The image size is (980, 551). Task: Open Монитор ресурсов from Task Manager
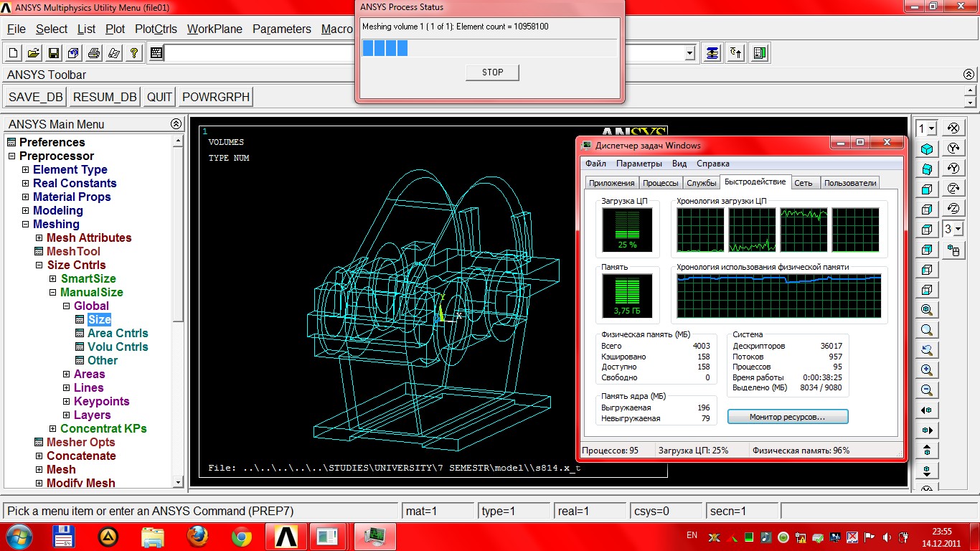click(x=788, y=416)
